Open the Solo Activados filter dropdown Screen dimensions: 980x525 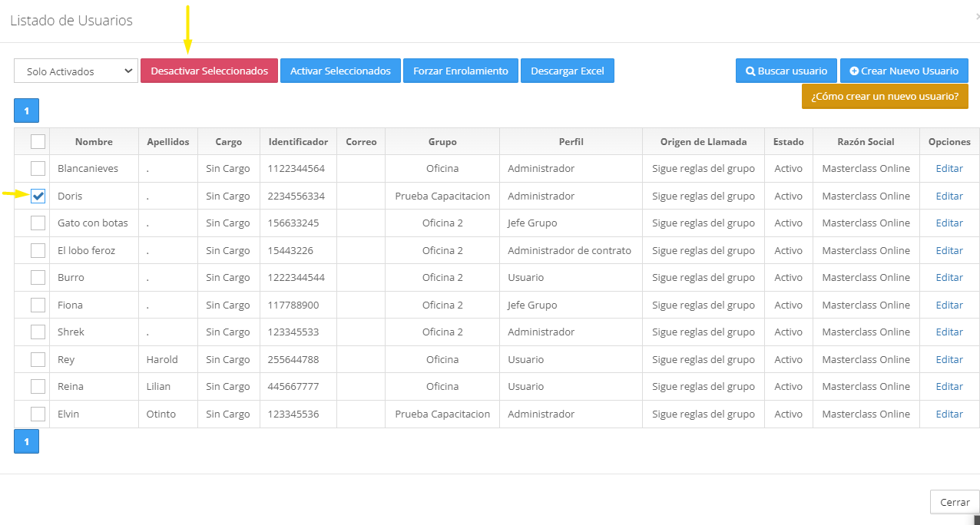pos(75,71)
